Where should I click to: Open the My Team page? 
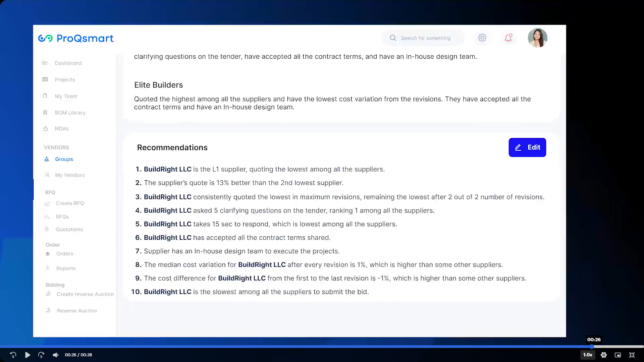point(66,96)
